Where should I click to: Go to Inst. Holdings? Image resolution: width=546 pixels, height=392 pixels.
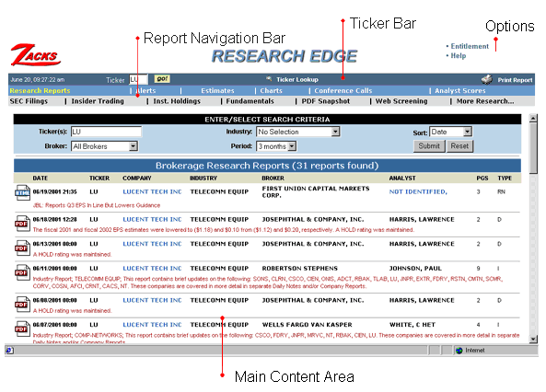click(177, 101)
